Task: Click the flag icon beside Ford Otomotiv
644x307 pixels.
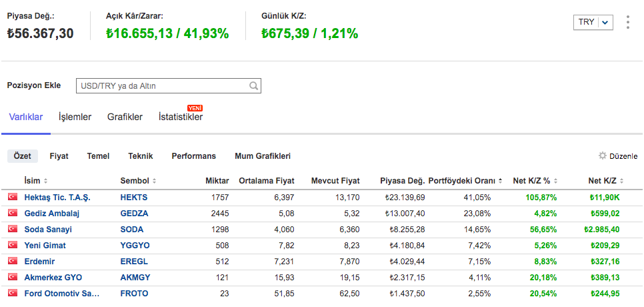Action: point(12,294)
